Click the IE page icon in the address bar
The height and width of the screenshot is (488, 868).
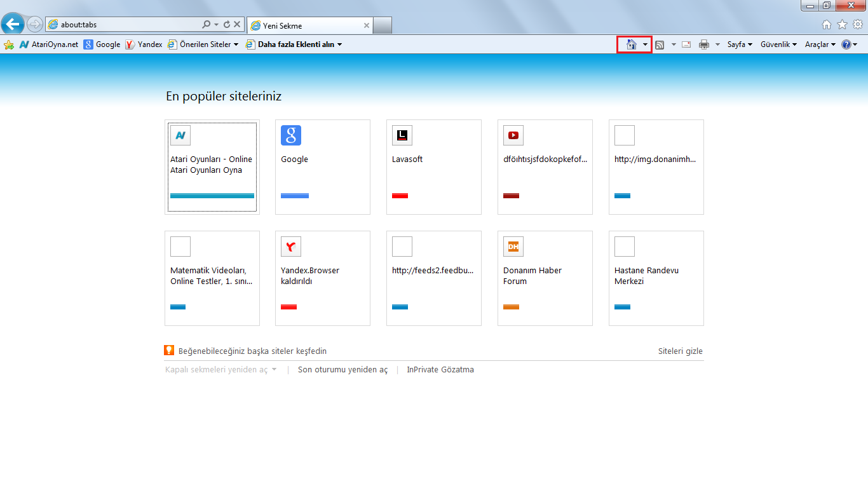pos(53,25)
